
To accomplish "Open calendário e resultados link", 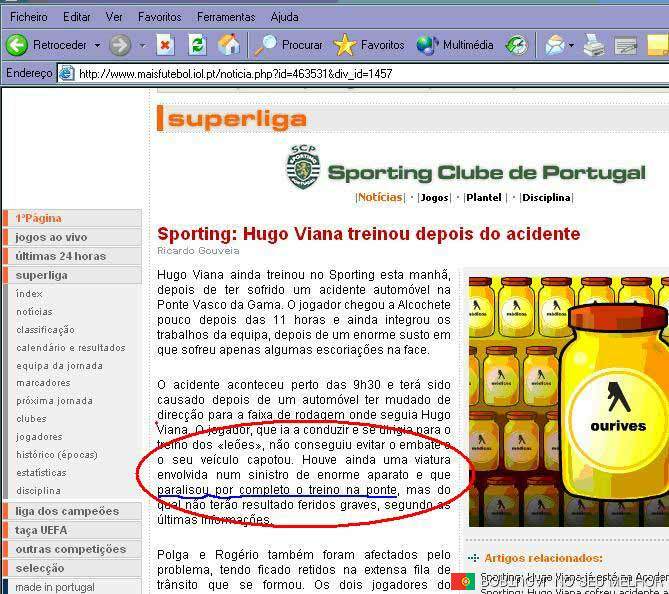I will 71,347.
